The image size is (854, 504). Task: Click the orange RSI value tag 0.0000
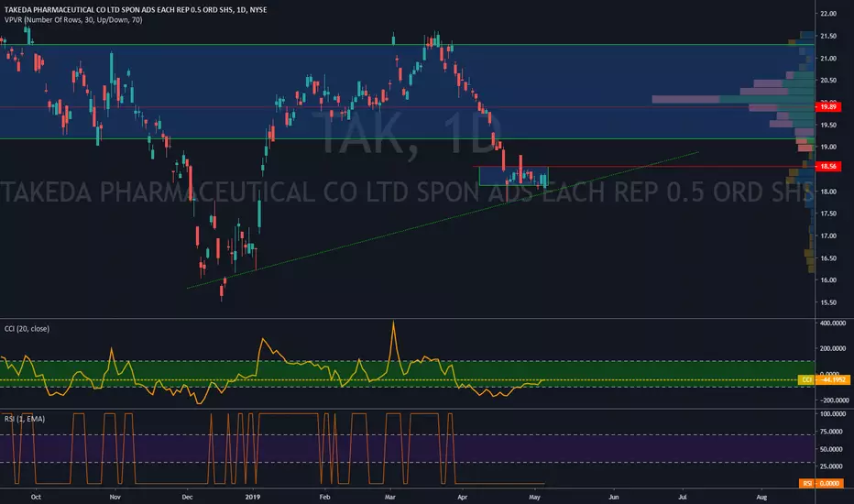pos(821,483)
